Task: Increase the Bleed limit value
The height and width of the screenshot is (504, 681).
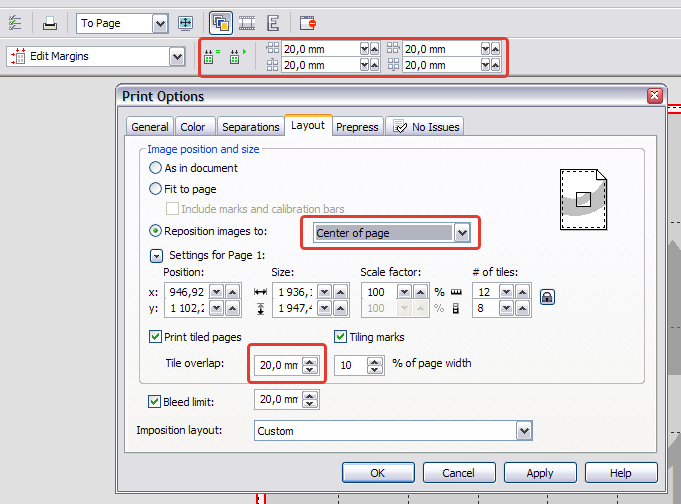Action: tap(310, 395)
